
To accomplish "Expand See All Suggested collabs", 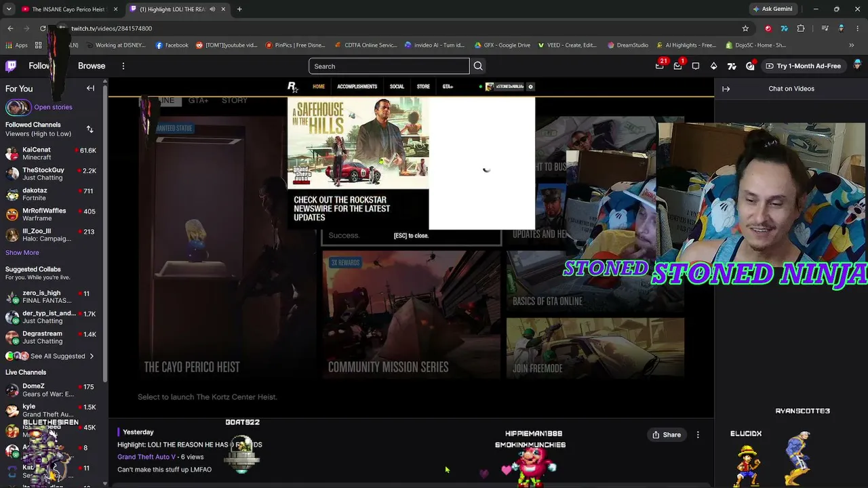I will (58, 356).
